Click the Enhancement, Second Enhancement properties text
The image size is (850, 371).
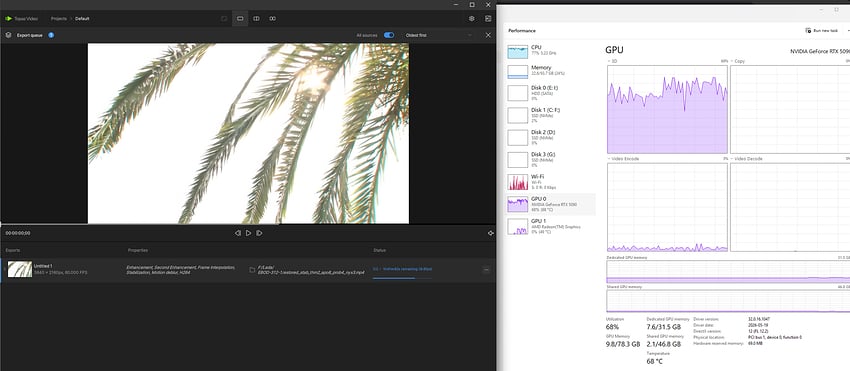181,270
